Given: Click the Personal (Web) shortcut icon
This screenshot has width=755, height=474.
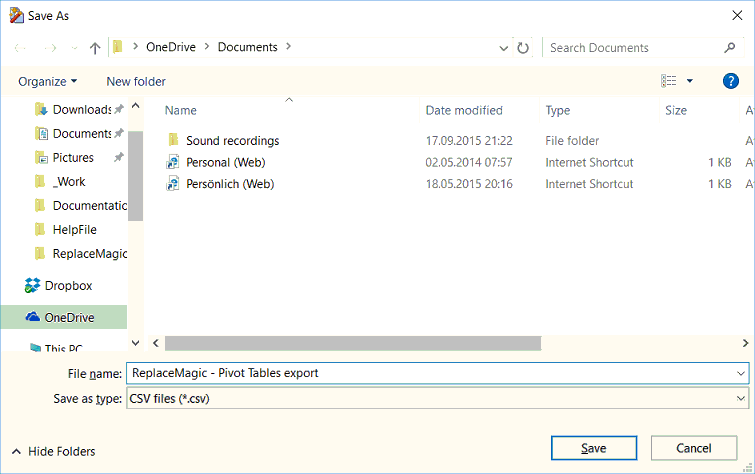Looking at the screenshot, I should pyautogui.click(x=173, y=162).
